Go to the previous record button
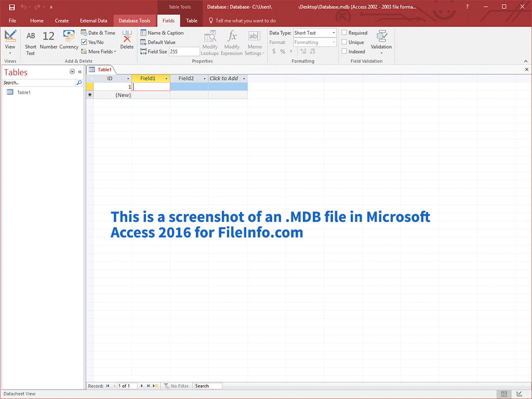 click(114, 386)
